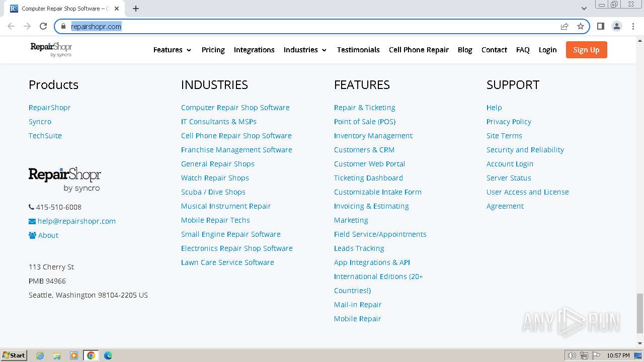Open Invoicing & Estimating link
Viewport: 644px width, 362px height.
click(371, 206)
